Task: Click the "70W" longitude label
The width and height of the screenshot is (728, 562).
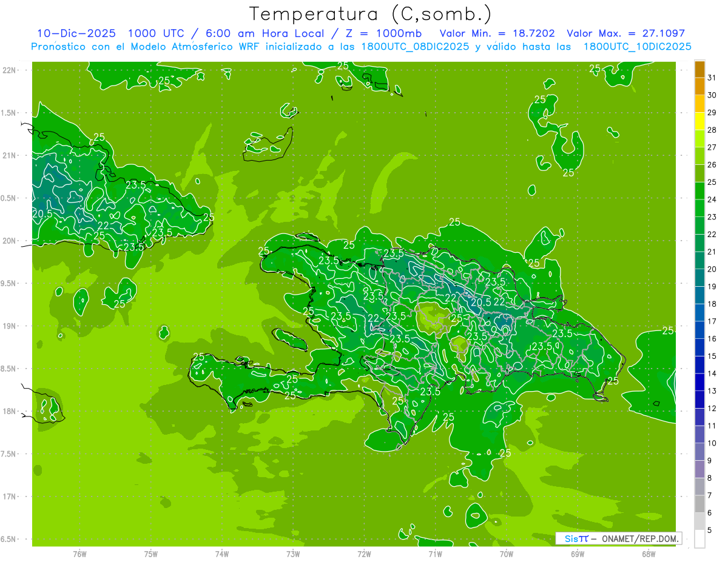Action: pos(507,554)
